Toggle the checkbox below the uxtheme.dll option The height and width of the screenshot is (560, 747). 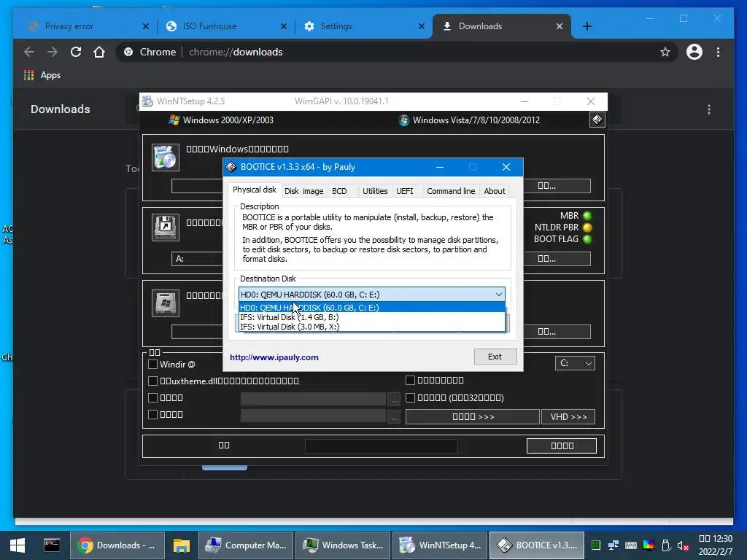point(153,397)
